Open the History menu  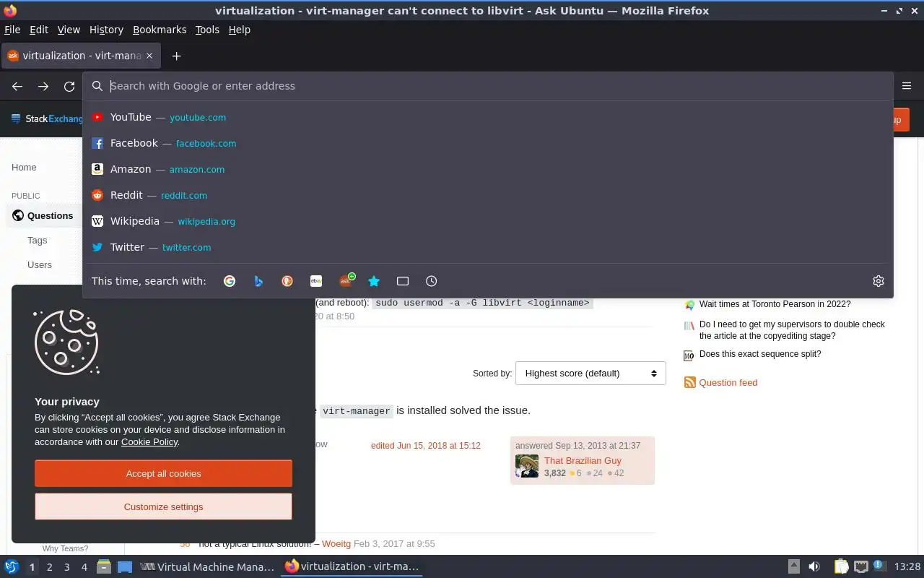click(106, 30)
